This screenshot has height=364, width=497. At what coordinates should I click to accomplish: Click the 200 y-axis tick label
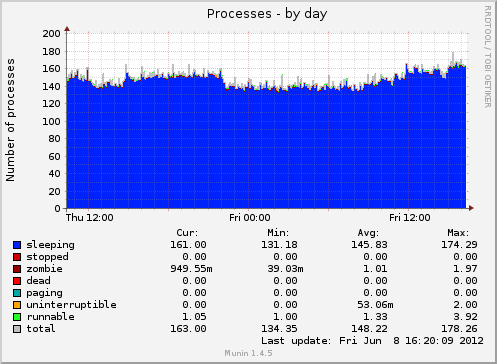pyautogui.click(x=51, y=34)
